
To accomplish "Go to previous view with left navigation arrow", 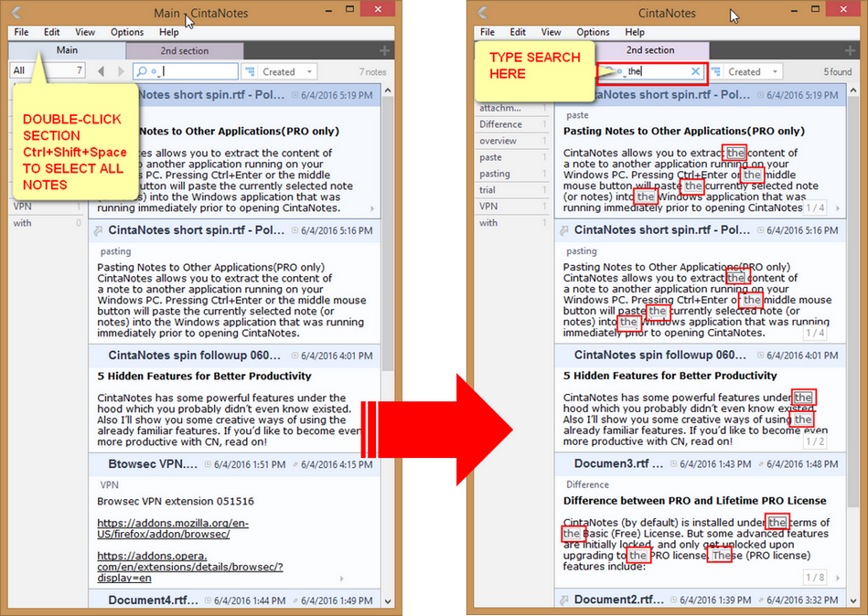I will [x=101, y=71].
